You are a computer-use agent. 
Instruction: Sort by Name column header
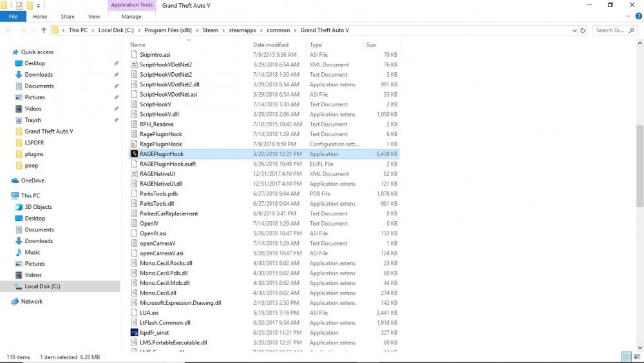click(189, 44)
